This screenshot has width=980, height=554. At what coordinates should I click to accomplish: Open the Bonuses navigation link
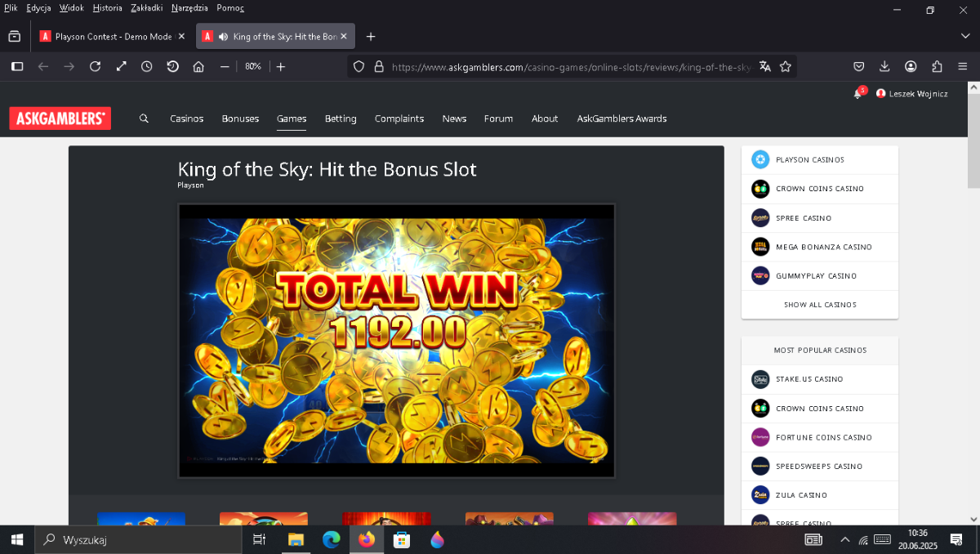click(x=240, y=118)
